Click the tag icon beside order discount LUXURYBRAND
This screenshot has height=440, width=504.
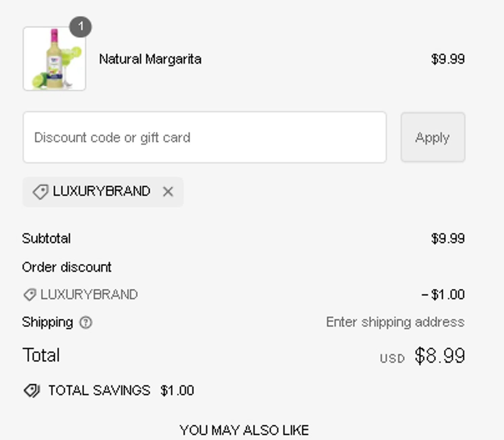click(x=30, y=295)
